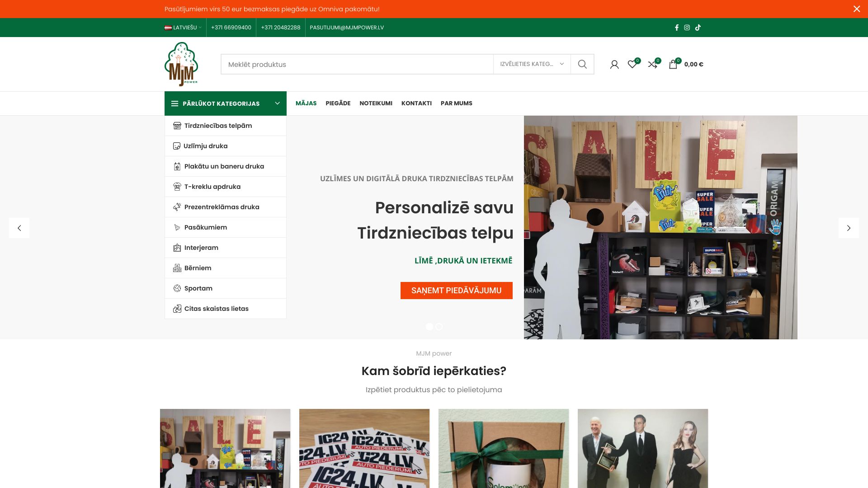868x488 pixels.
Task: Select the second slider pagination dot
Action: tap(439, 326)
